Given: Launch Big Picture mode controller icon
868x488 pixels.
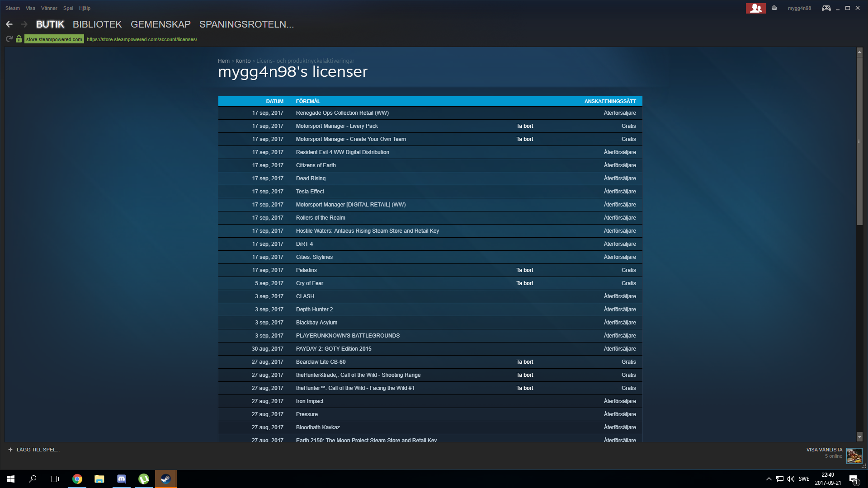Looking at the screenshot, I should click(826, 8).
